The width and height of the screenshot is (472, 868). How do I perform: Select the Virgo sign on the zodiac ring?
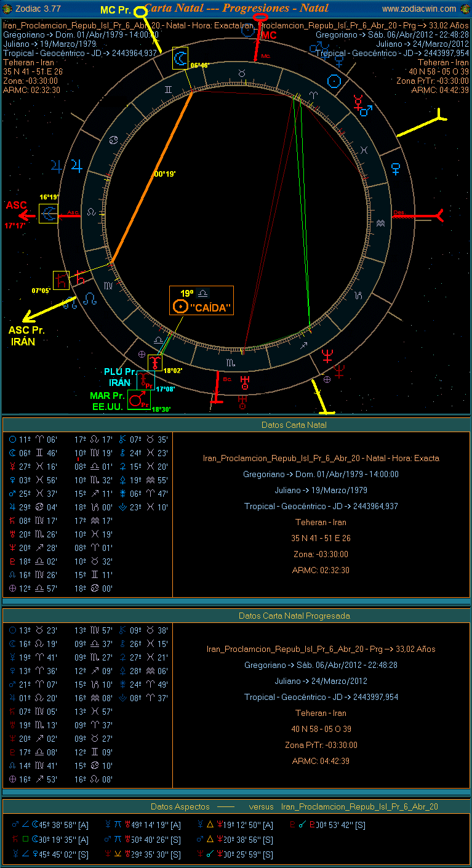coord(108,285)
